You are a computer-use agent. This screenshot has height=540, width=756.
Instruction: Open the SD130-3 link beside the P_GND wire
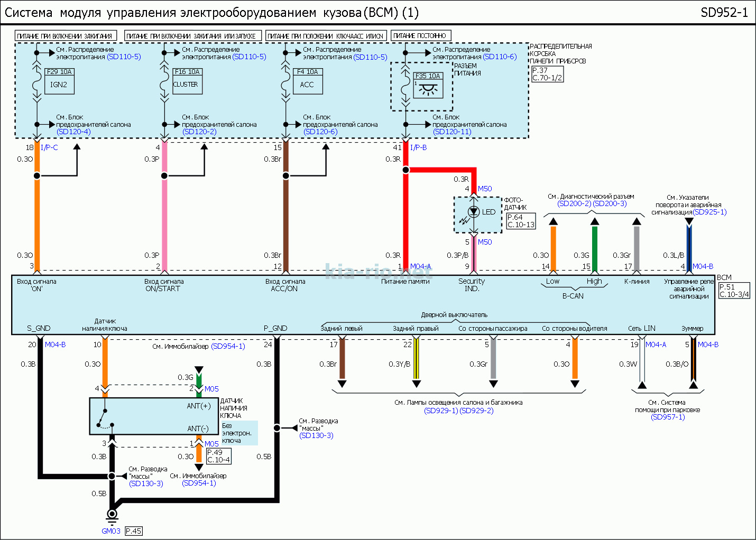pos(316,435)
